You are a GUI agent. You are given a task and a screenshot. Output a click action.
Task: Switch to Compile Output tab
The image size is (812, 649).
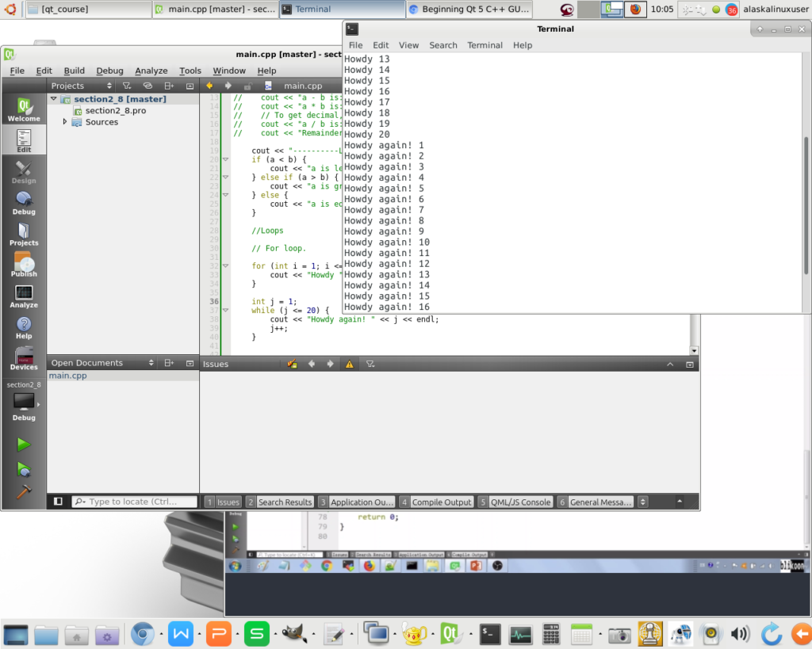436,502
